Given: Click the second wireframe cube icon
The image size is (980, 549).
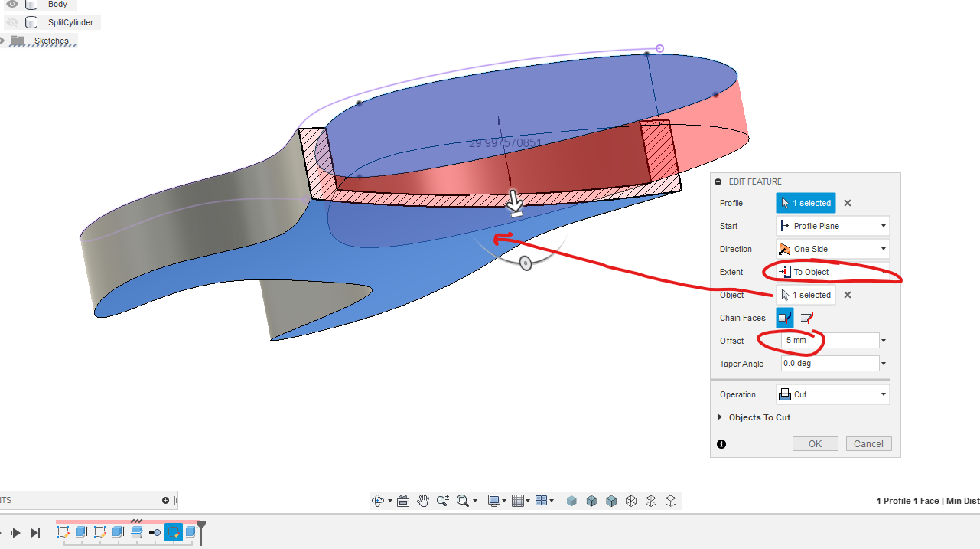Looking at the screenshot, I should click(x=651, y=501).
